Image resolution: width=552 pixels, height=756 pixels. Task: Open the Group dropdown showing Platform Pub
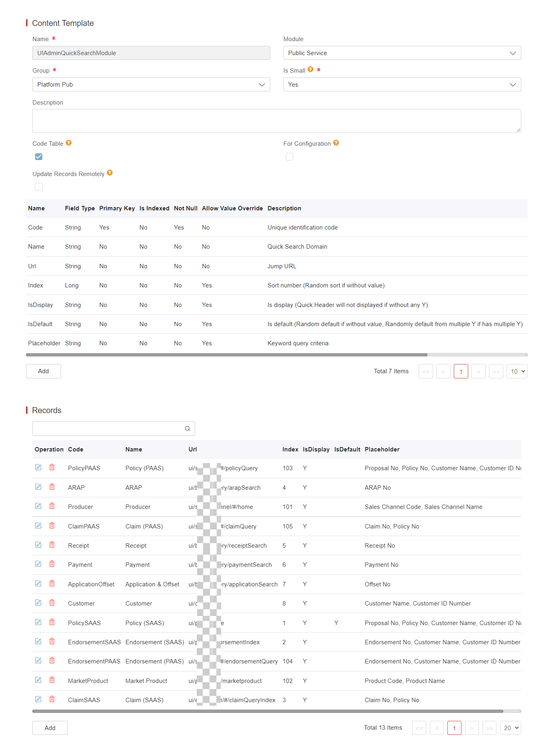coord(151,85)
